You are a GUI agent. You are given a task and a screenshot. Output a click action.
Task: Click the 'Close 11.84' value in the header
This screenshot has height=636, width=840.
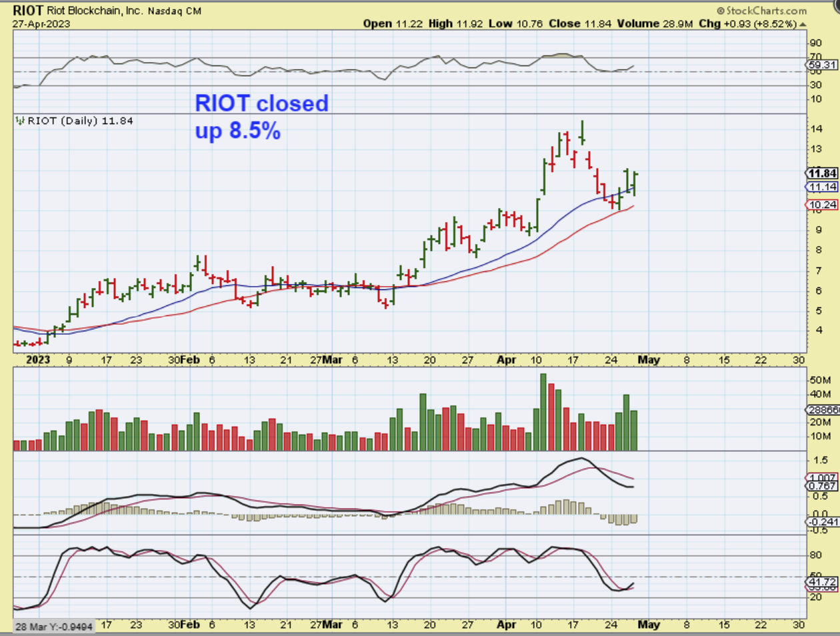click(x=580, y=23)
